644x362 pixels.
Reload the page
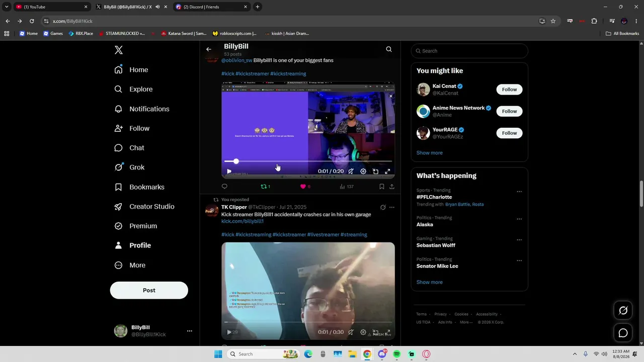(32, 21)
